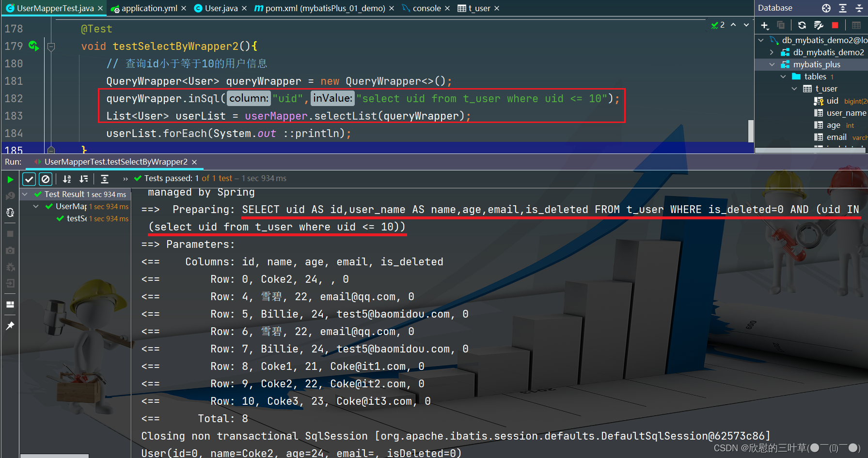The height and width of the screenshot is (458, 868).
Task: Refresh the database with sync icon
Action: 802,25
